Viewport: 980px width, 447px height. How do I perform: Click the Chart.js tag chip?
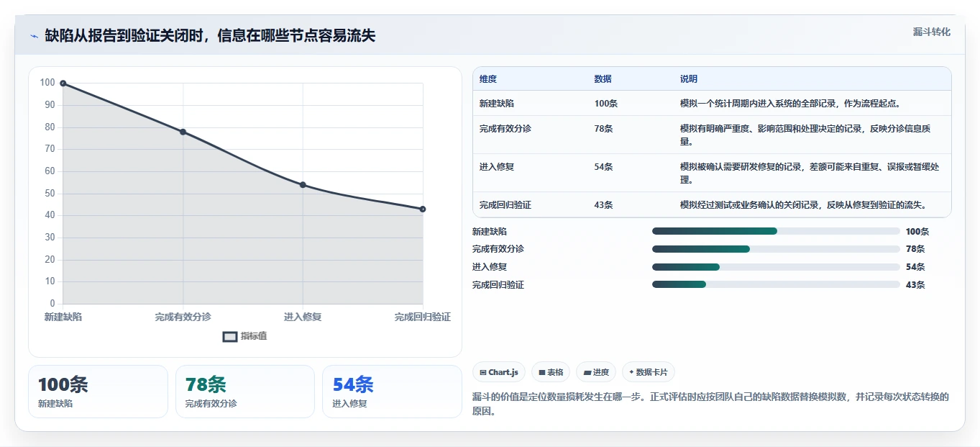(x=499, y=372)
